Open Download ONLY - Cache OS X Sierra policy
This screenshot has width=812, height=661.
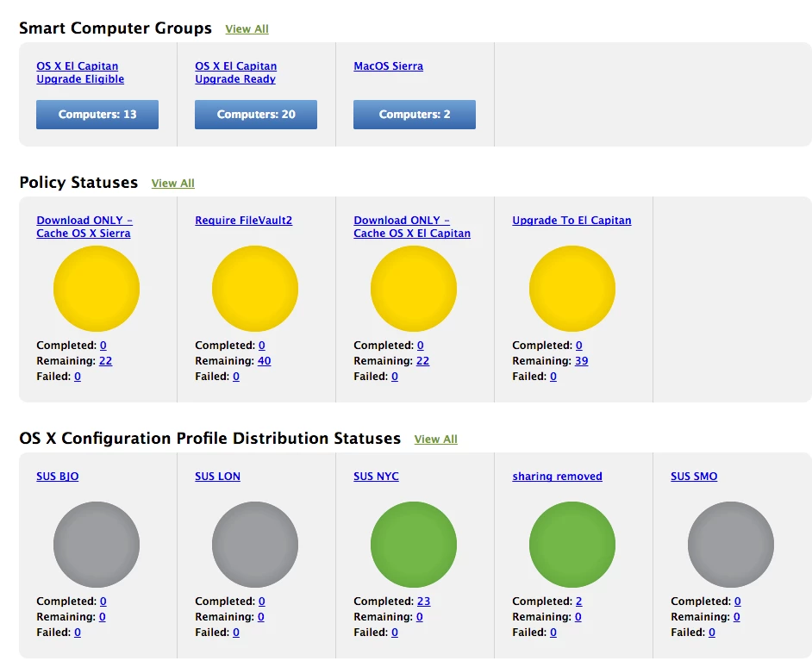(x=84, y=227)
